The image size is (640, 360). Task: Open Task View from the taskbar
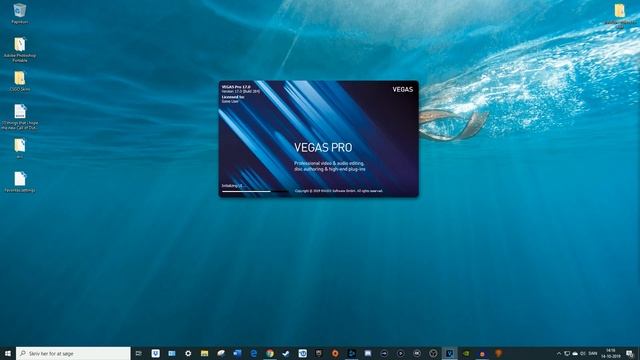(x=139, y=353)
